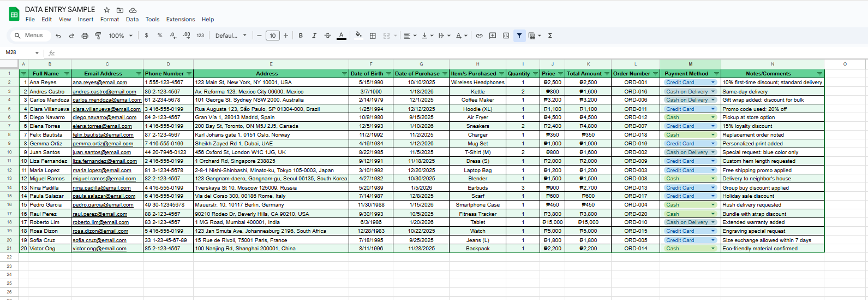868x300 pixels.
Task: Open the Total Amount column filter
Action: [x=607, y=74]
